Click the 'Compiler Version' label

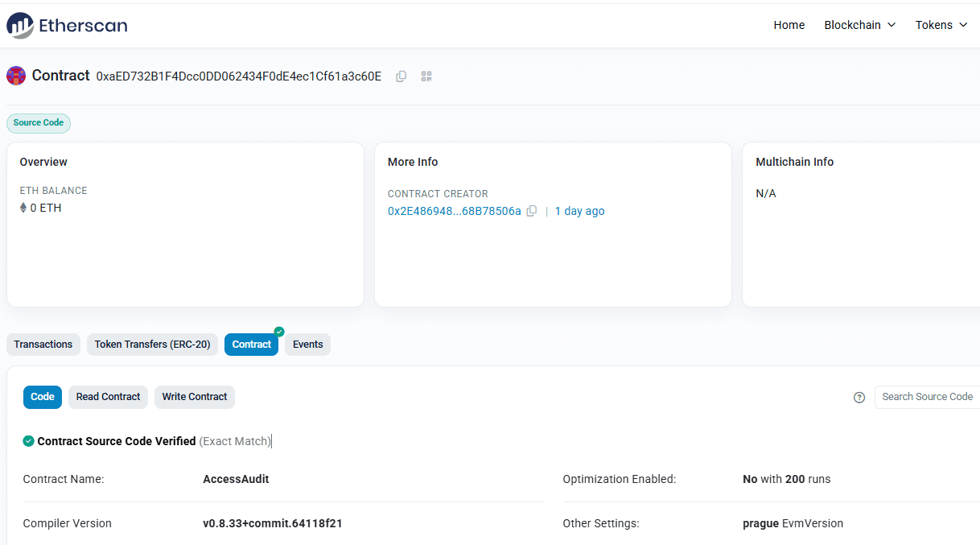pos(68,523)
